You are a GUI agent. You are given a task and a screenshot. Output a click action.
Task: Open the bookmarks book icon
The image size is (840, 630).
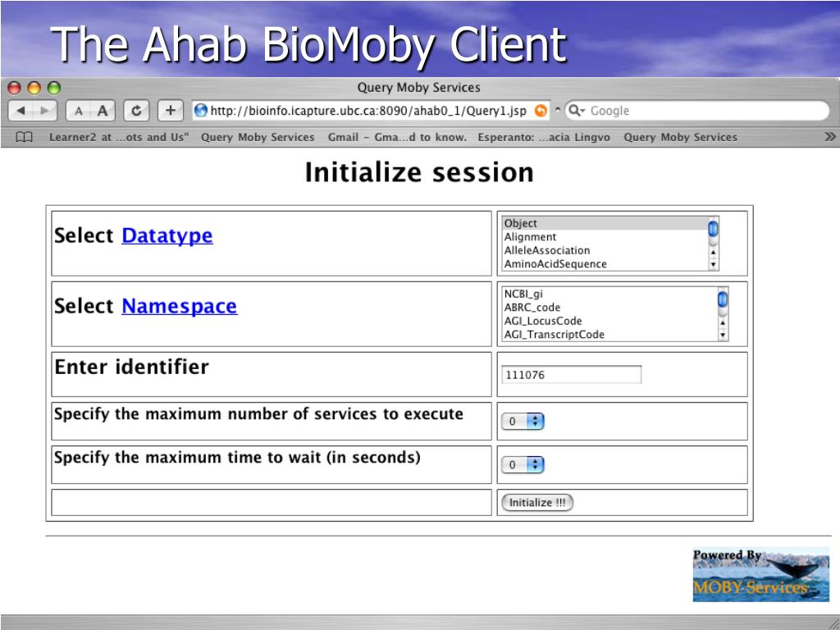pyautogui.click(x=24, y=137)
